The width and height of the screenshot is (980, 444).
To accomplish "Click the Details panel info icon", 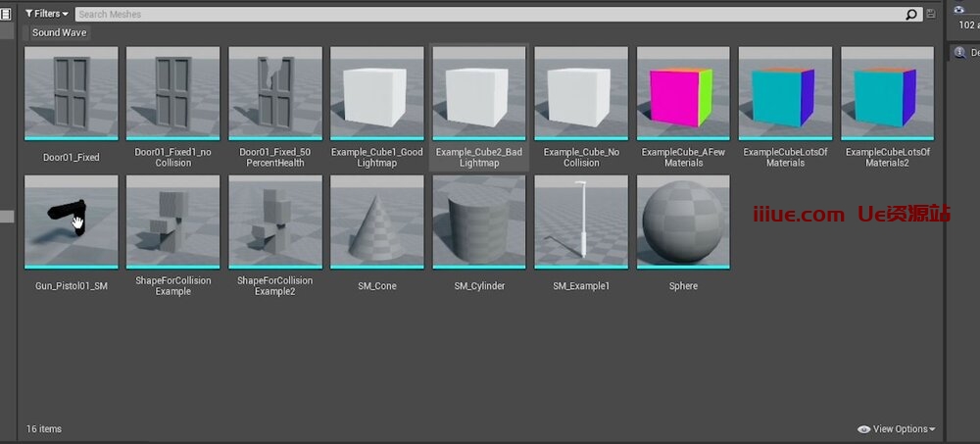I will [960, 52].
